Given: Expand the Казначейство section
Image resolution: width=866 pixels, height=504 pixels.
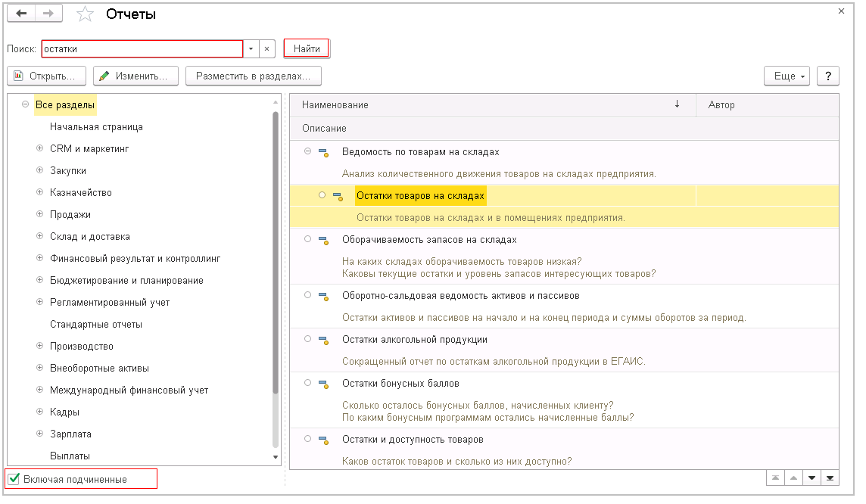Looking at the screenshot, I should click(x=40, y=192).
